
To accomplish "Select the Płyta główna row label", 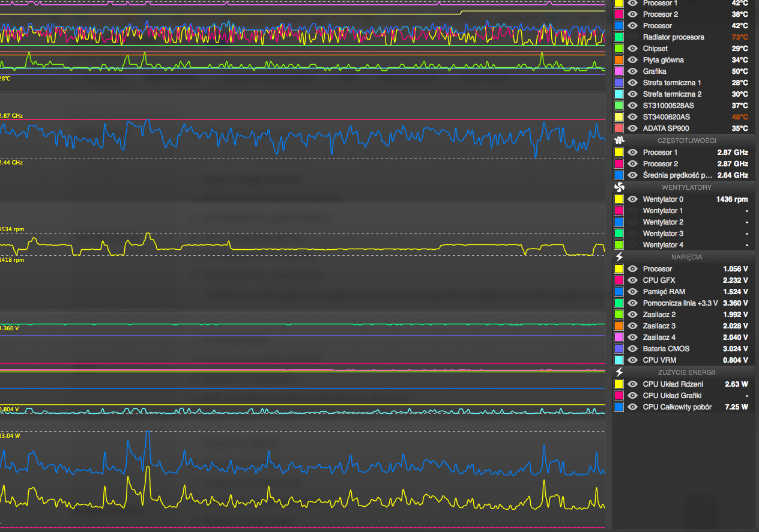I will pyautogui.click(x=663, y=60).
